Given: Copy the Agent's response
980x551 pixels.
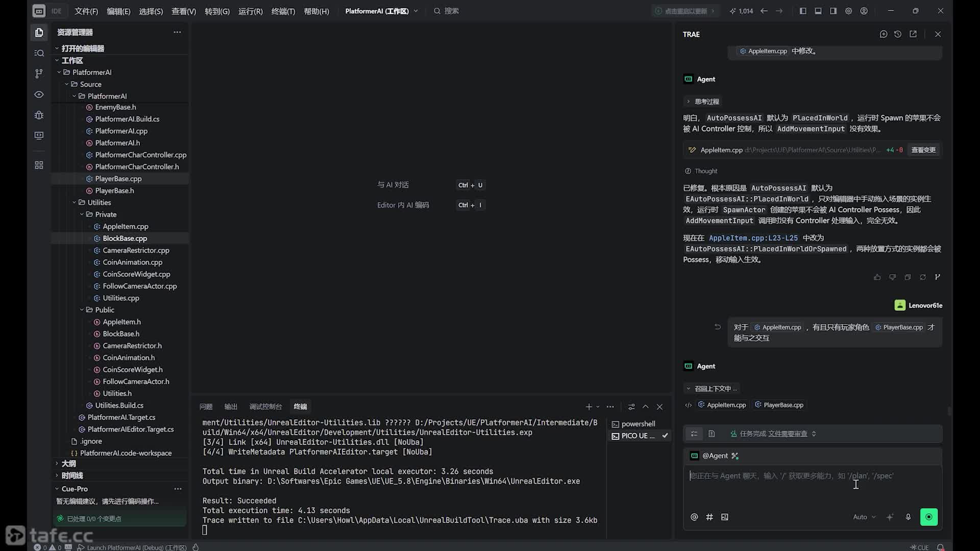Looking at the screenshot, I should (x=908, y=277).
